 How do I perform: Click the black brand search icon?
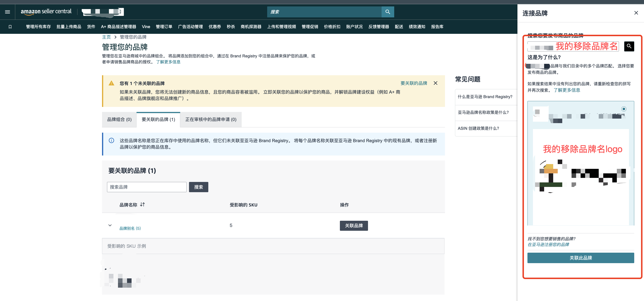pos(629,46)
